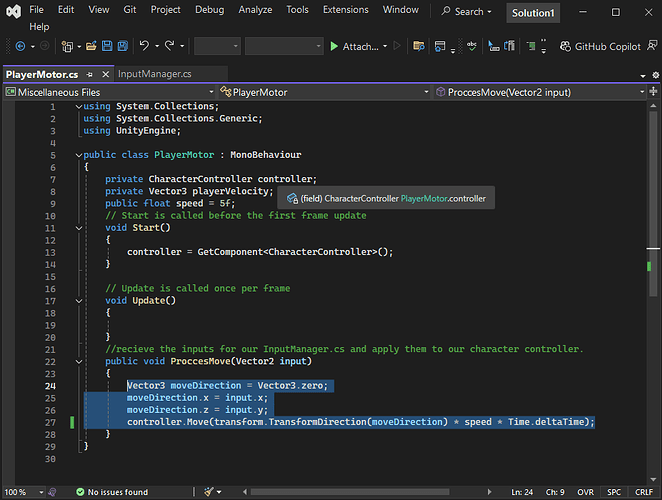Open the New Project dropdown arrow
662x500 pixels.
pyautogui.click(x=79, y=46)
